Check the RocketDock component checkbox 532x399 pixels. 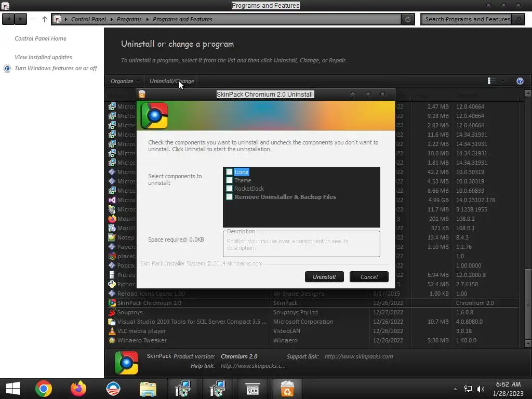coord(229,188)
